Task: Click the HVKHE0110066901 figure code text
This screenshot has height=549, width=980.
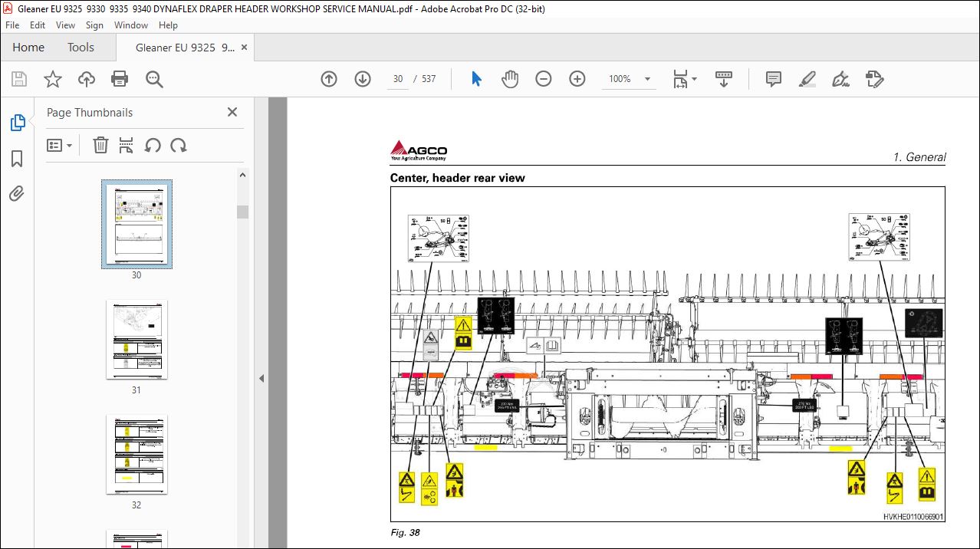Action: click(x=913, y=518)
